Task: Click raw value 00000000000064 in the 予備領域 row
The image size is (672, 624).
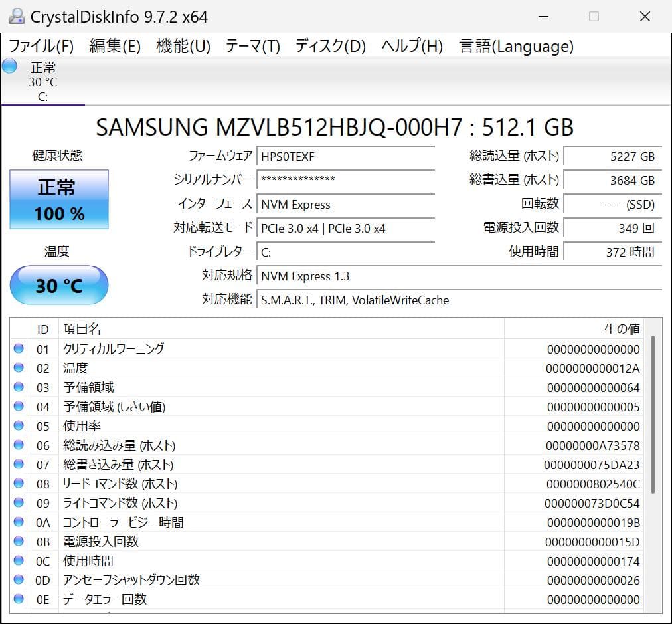Action: pos(593,387)
